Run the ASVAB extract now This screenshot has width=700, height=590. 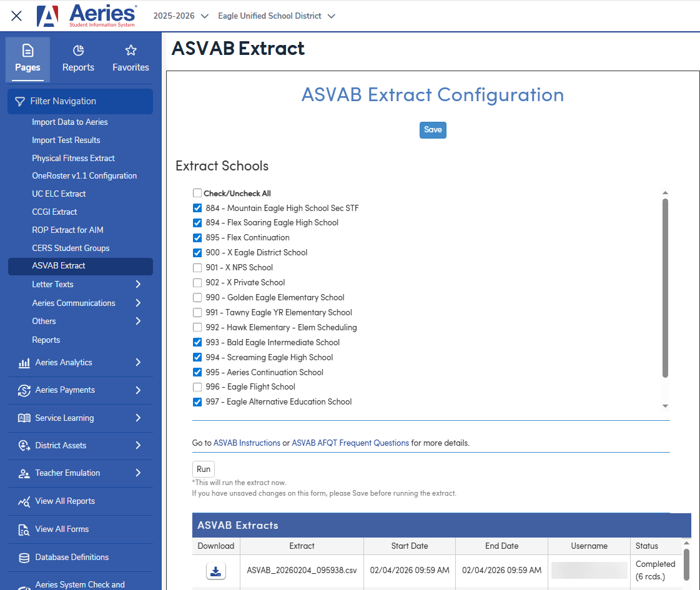pos(203,470)
